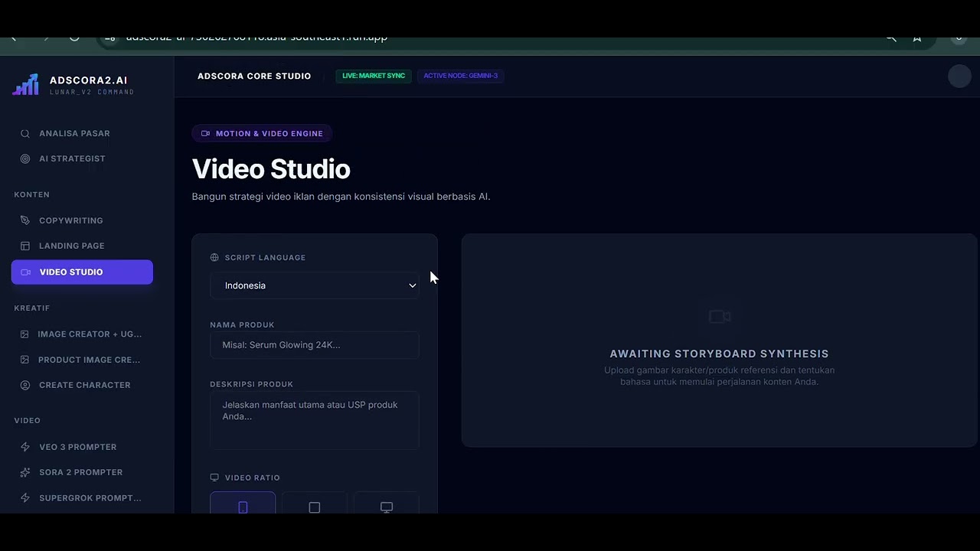Click the Active Node: Gemini-3 badge
The width and height of the screenshot is (980, 551).
(460, 76)
